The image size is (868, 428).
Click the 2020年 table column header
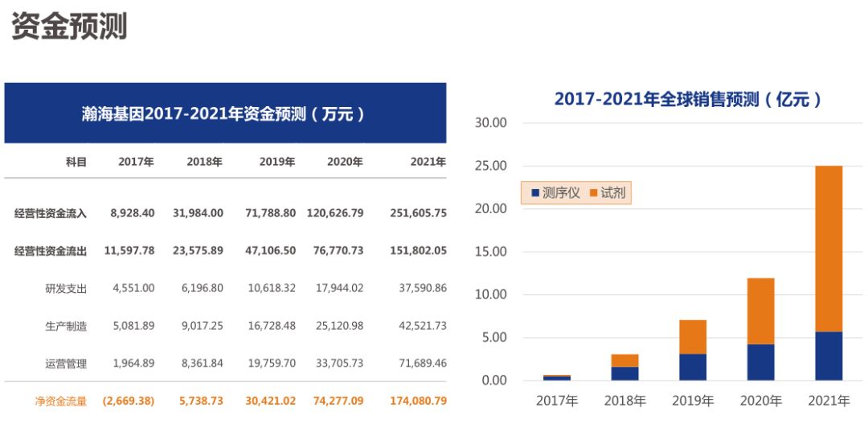point(345,163)
